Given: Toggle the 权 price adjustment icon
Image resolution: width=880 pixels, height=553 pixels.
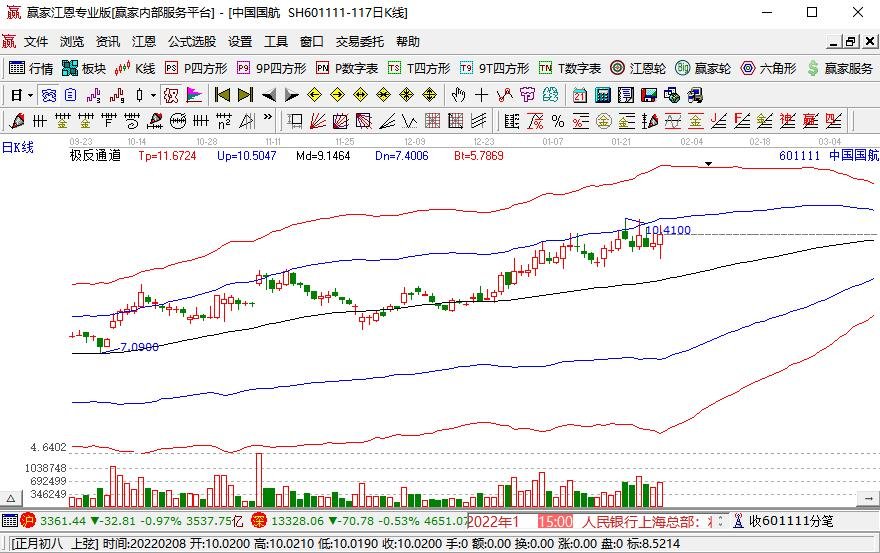Looking at the screenshot, I should click(171, 95).
